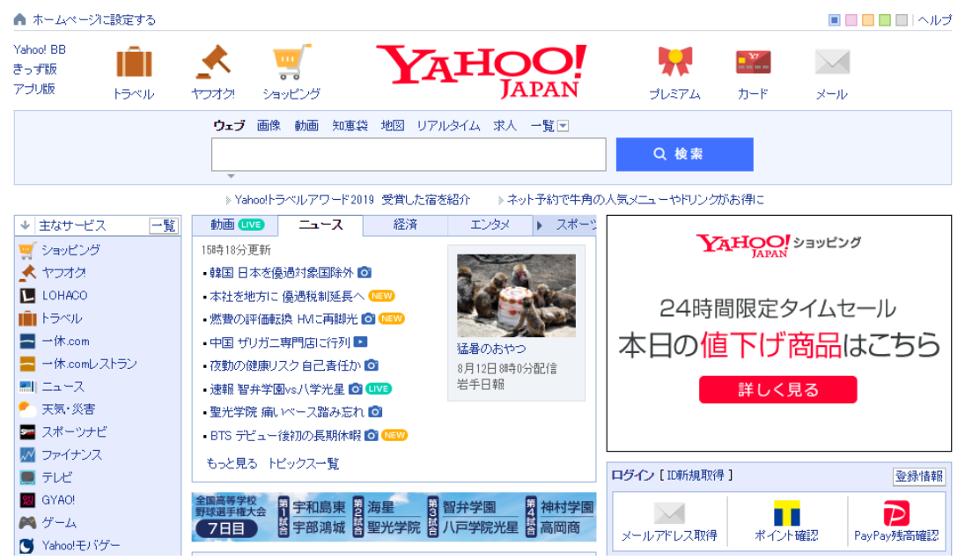Image resolution: width=965 pixels, height=560 pixels.
Task: Click the Yahoo!モバゲー icon in sidebar
Action: click(x=27, y=546)
